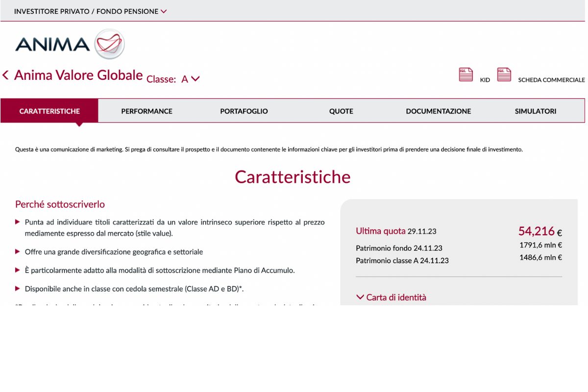The image size is (588, 392).
Task: Open the Portafoglio tab
Action: point(244,111)
